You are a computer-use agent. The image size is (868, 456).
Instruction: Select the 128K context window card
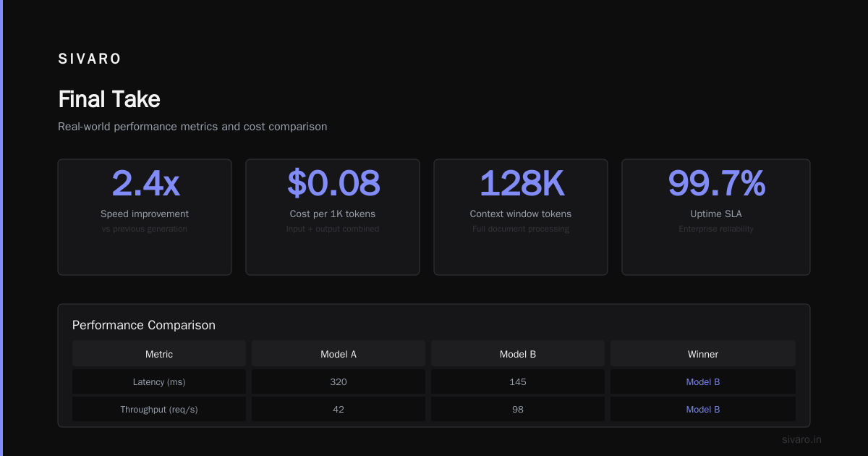[x=521, y=217]
